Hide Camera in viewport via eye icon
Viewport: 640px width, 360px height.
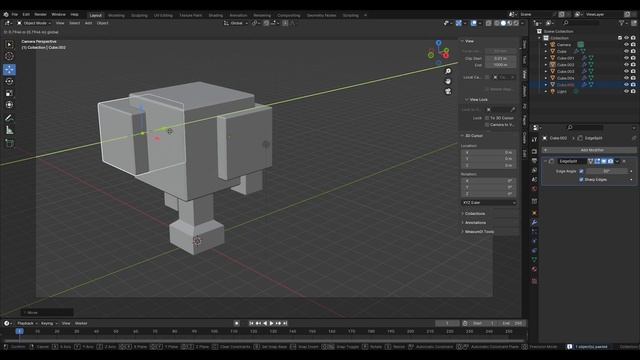[x=626, y=44]
